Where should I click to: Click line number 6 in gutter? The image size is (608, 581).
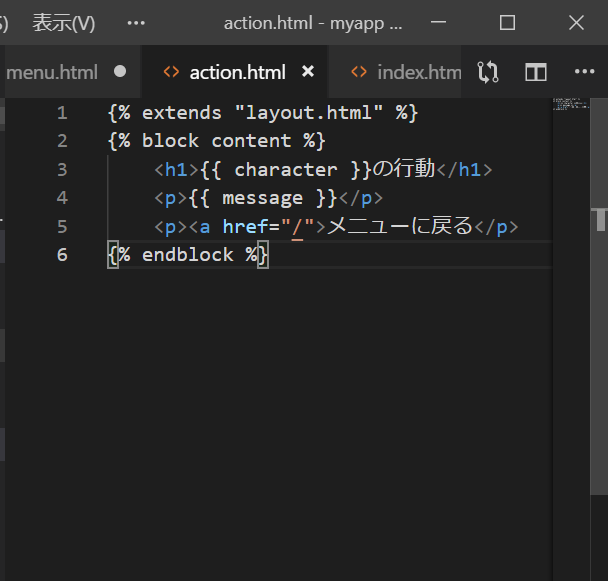tap(63, 254)
